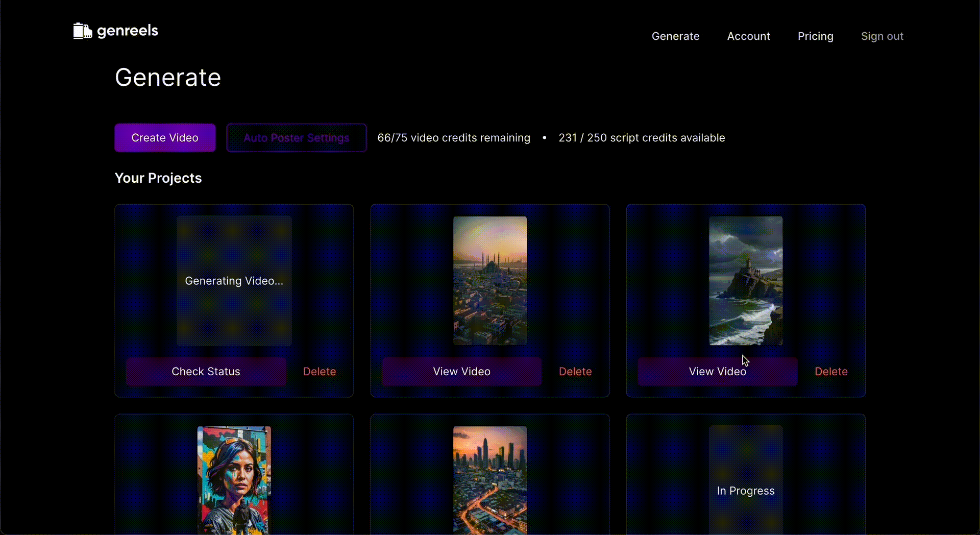View Video for the mosque cityscape project
980x535 pixels.
pyautogui.click(x=461, y=372)
